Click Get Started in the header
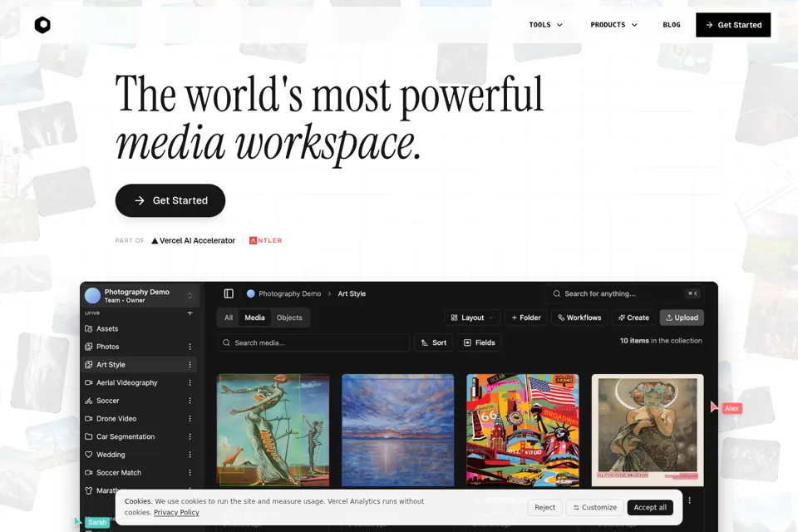Screen dimensions: 798x532 pos(733,25)
